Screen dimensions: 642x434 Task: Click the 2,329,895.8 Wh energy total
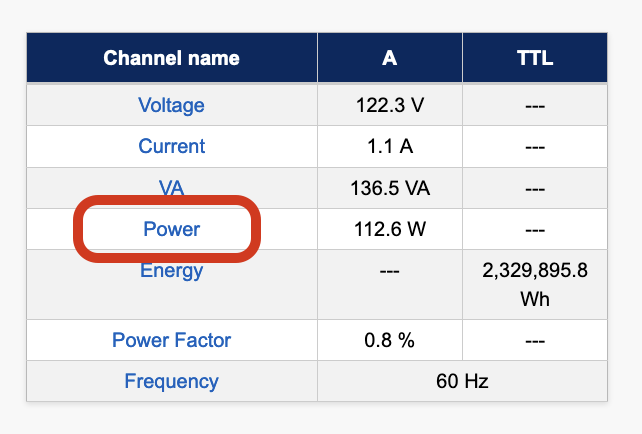point(534,284)
